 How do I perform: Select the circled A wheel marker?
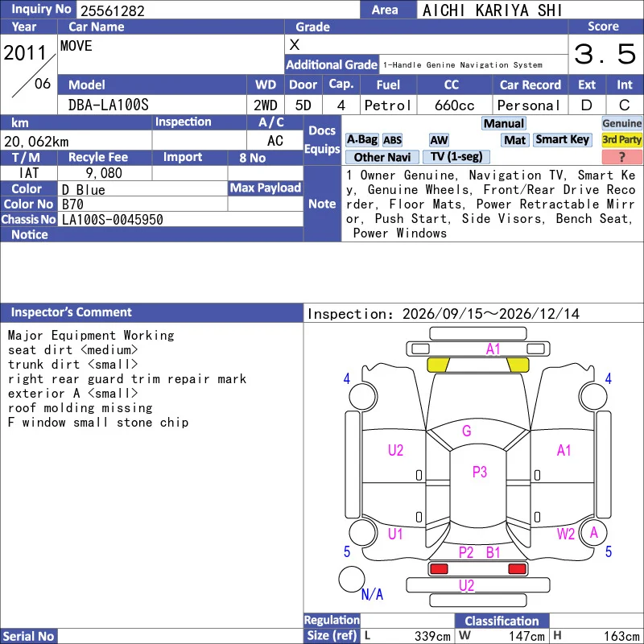pos(593,533)
